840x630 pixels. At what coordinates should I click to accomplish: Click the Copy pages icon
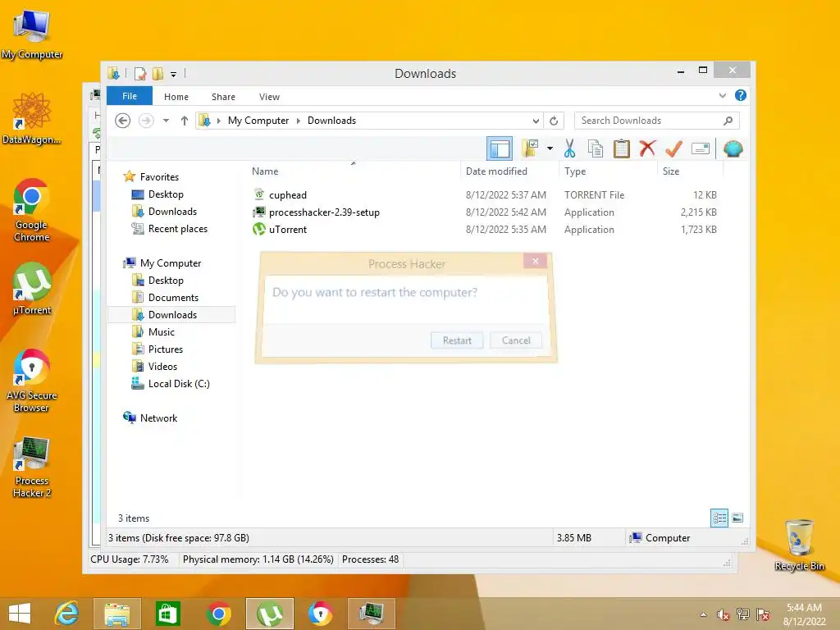[596, 148]
